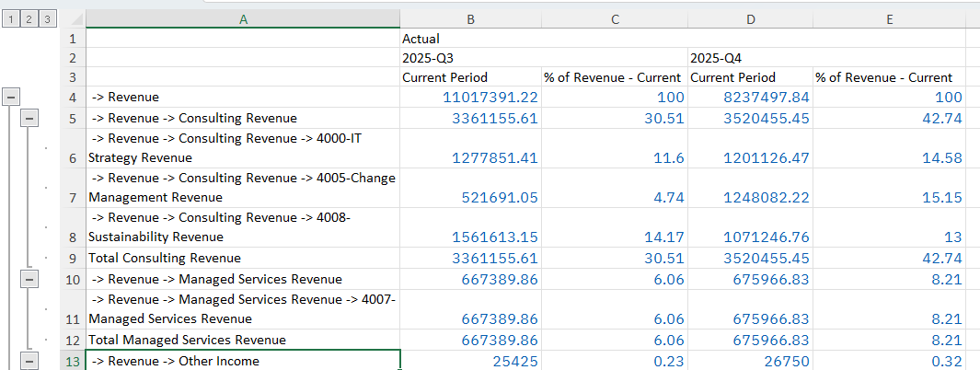Select cell with value 0.23
This screenshot has height=370, width=980.
[x=615, y=361]
